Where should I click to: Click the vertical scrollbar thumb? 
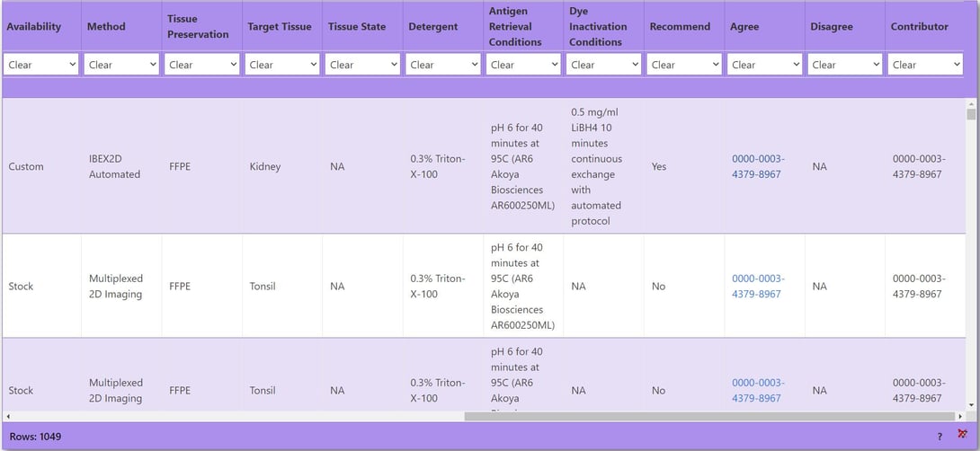click(x=971, y=115)
